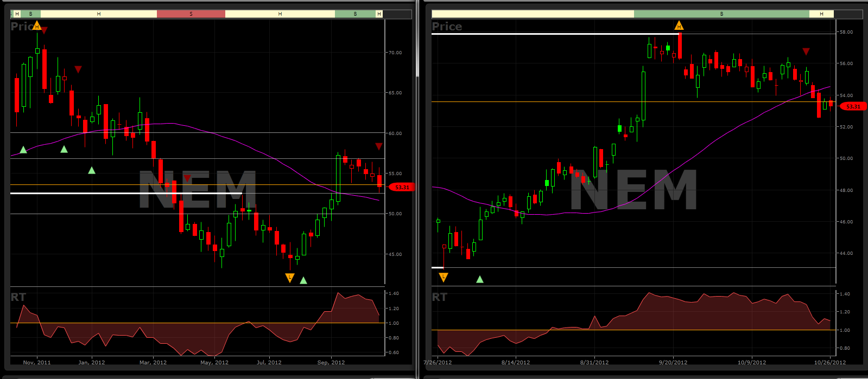Screen dimensions: 868x379
Task: Click the orange H high marker in right chart
Action: click(x=679, y=25)
